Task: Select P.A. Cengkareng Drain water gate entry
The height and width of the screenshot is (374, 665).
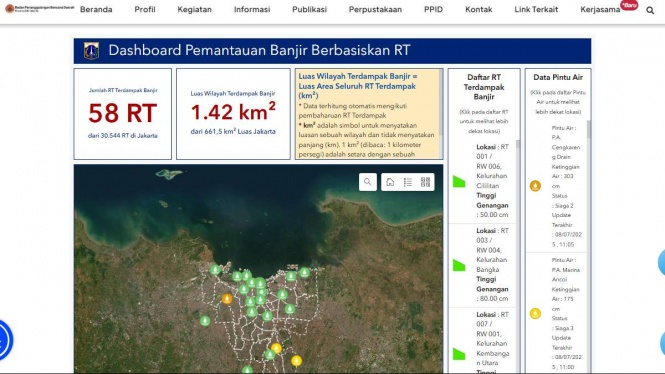Action: click(x=556, y=186)
